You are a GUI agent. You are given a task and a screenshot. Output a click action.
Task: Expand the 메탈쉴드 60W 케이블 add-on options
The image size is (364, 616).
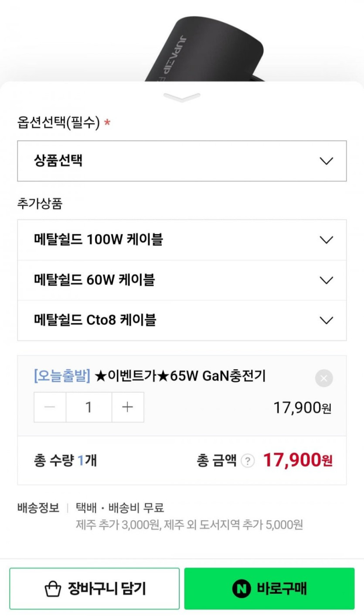[182, 280]
